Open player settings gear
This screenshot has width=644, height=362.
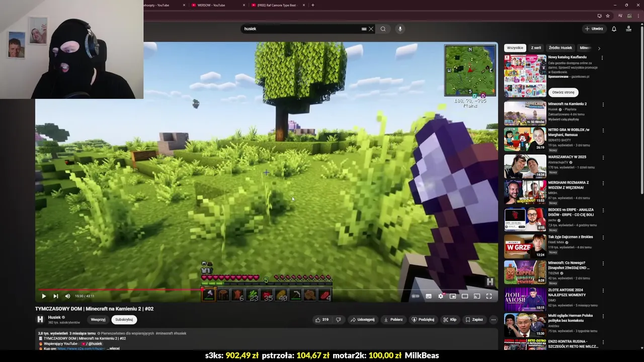coord(441,296)
